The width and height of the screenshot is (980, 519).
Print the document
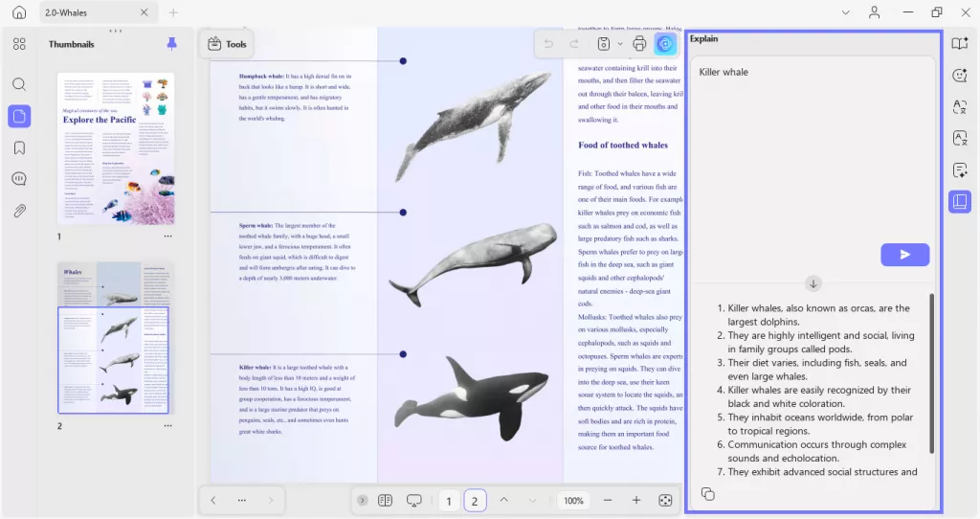(x=639, y=44)
